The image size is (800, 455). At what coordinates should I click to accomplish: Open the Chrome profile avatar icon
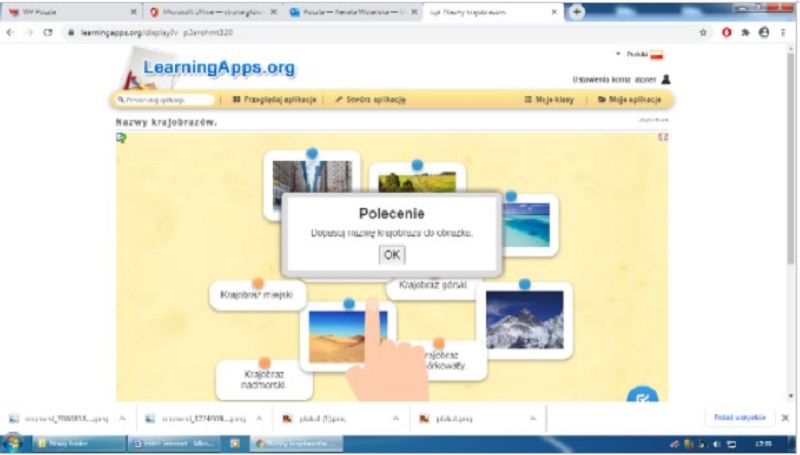click(x=764, y=32)
